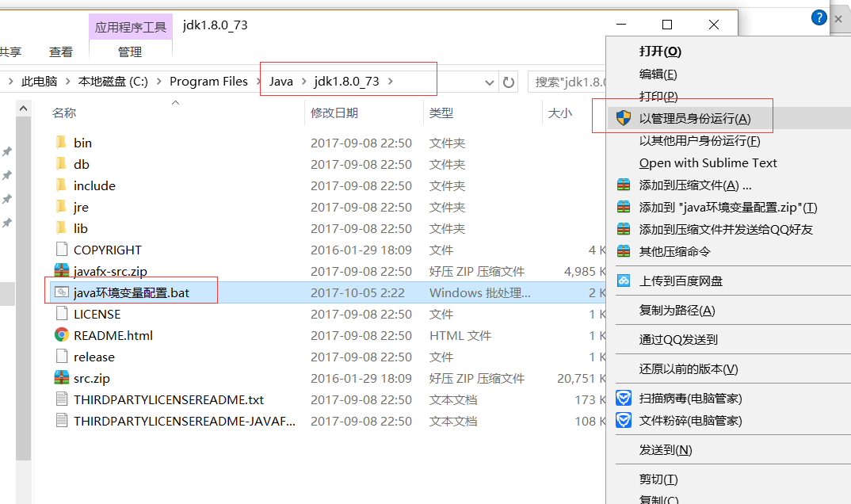851x504 pixels.
Task: Sort by the 修改日期 column header
Action: coord(334,113)
